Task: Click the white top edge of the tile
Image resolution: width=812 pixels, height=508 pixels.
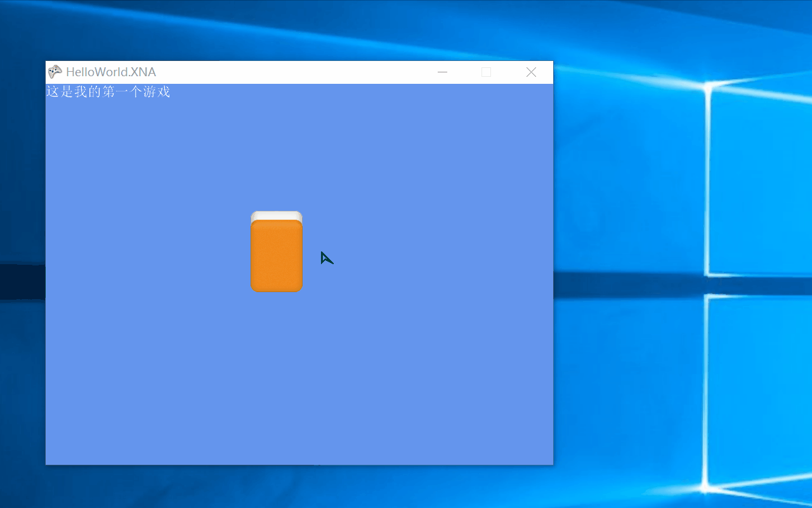Action: 277,215
